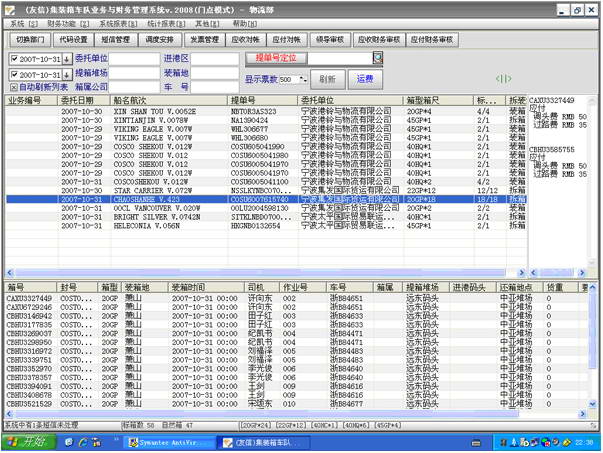Viewport: 603px width, 453px height.
Task: Click the 刷新 button
Action: click(x=328, y=79)
